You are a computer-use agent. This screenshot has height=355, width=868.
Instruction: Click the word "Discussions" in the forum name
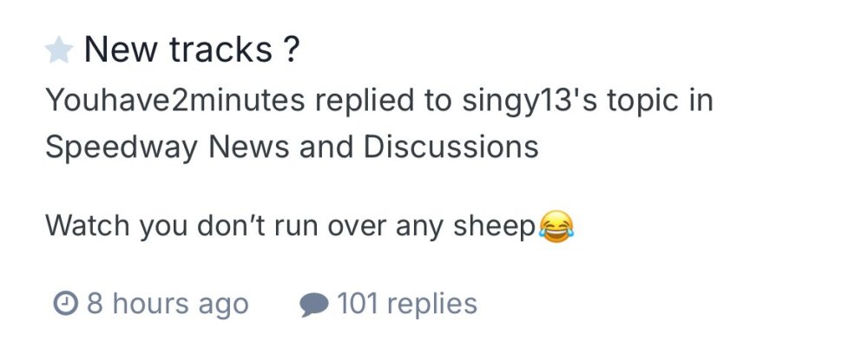click(x=451, y=146)
